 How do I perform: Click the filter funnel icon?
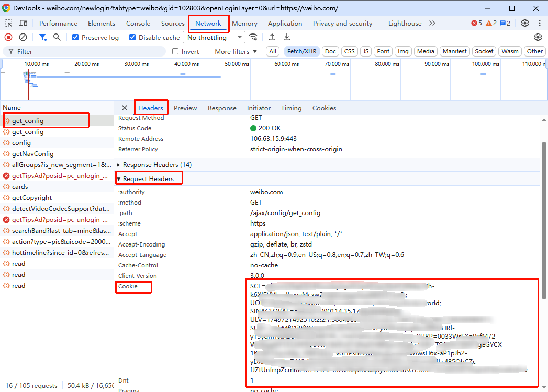tap(43, 37)
